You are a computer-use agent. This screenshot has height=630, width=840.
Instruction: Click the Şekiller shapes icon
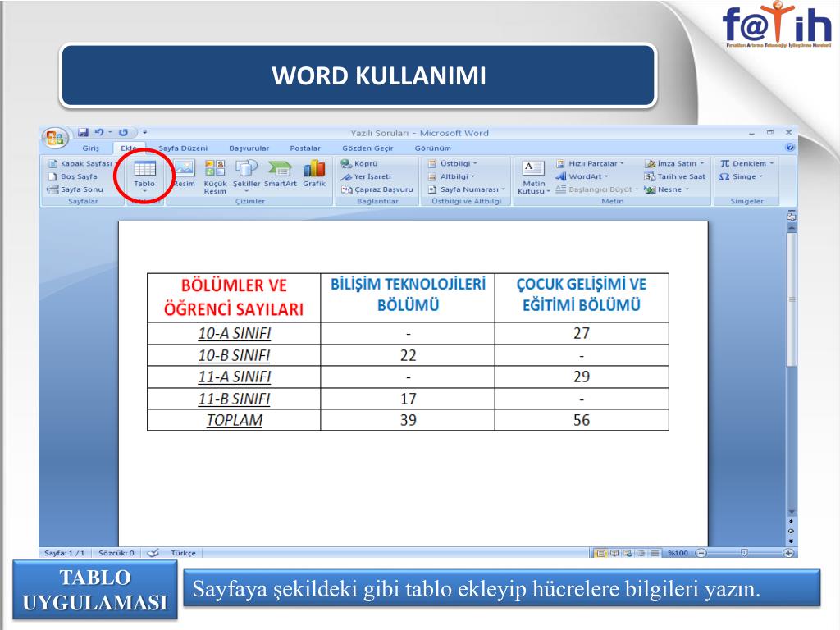pyautogui.click(x=246, y=176)
